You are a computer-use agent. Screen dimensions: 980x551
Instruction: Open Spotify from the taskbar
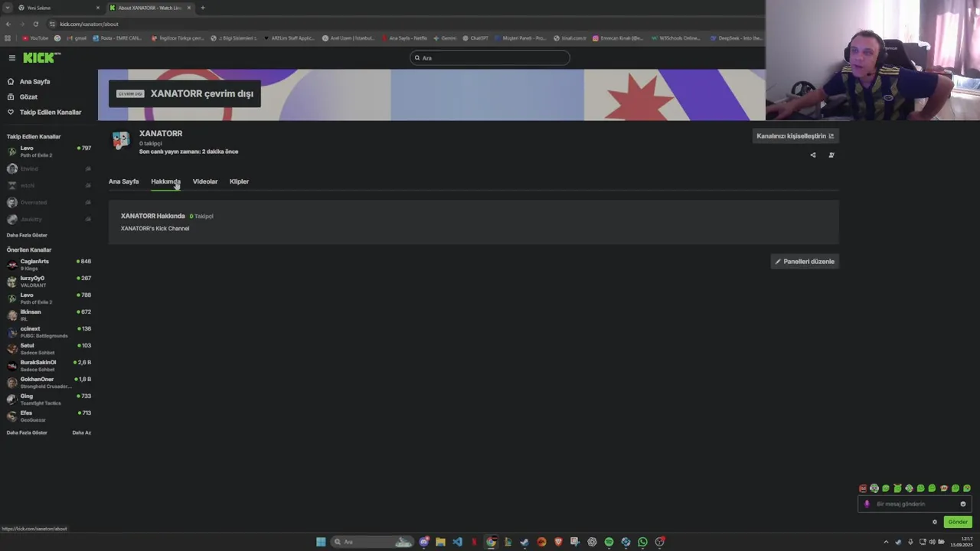click(x=609, y=542)
